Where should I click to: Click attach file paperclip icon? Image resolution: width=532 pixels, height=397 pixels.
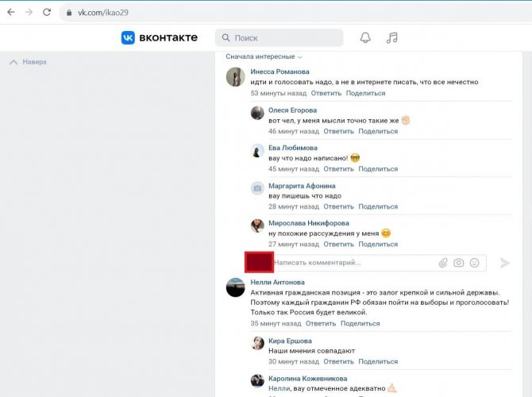(x=442, y=263)
